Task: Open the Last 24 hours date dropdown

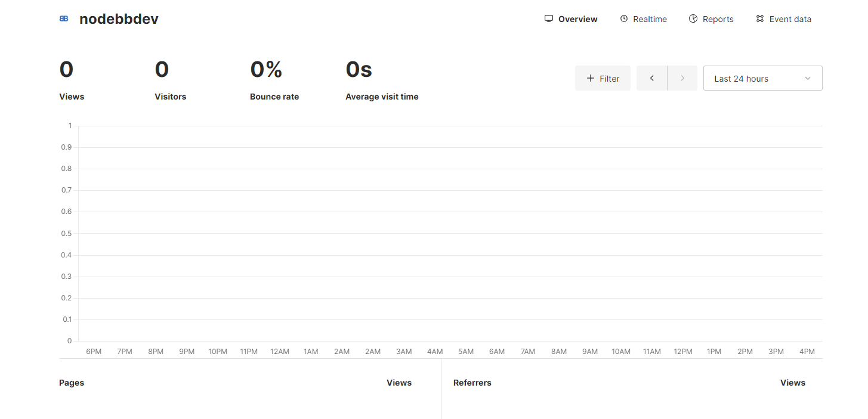Action: tap(741, 79)
